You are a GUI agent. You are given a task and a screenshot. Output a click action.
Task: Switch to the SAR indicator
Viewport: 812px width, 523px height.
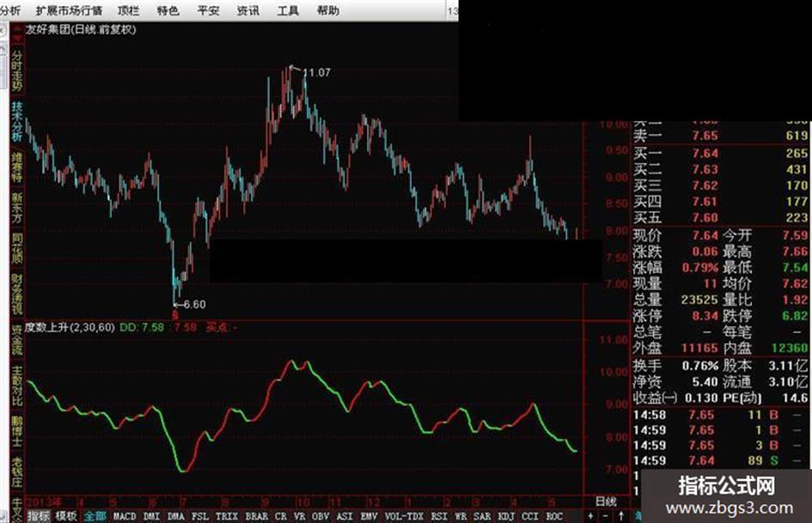(x=481, y=516)
